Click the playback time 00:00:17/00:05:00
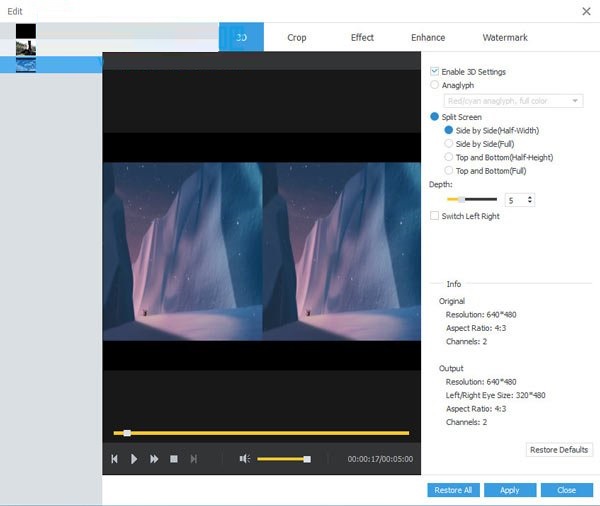The width and height of the screenshot is (600, 506). tap(380, 459)
